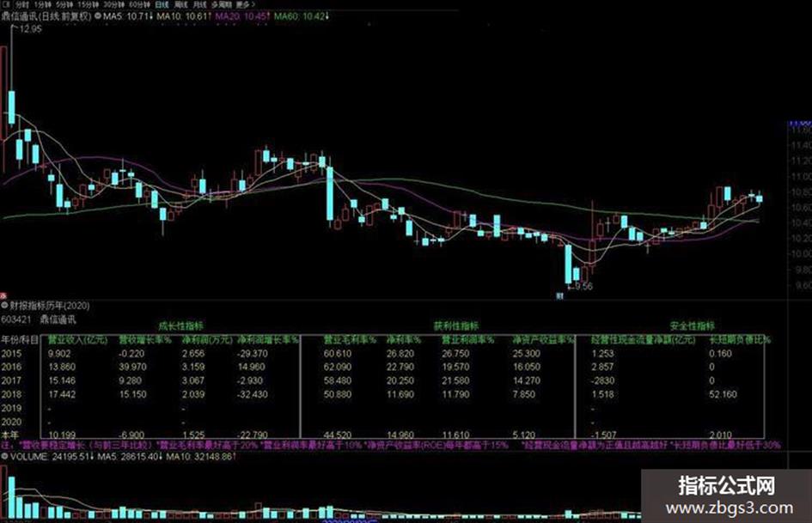
Task: Click the small red icon below the price chart
Action: tap(3, 296)
